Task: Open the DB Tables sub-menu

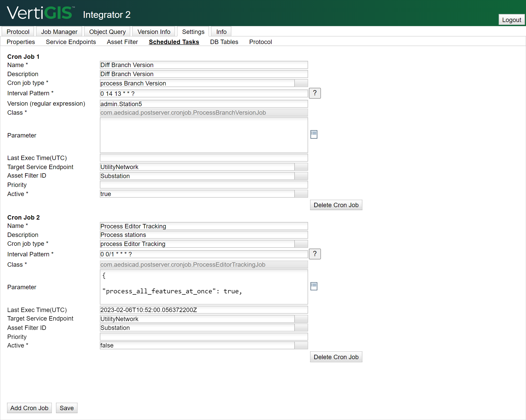Action: tap(224, 42)
